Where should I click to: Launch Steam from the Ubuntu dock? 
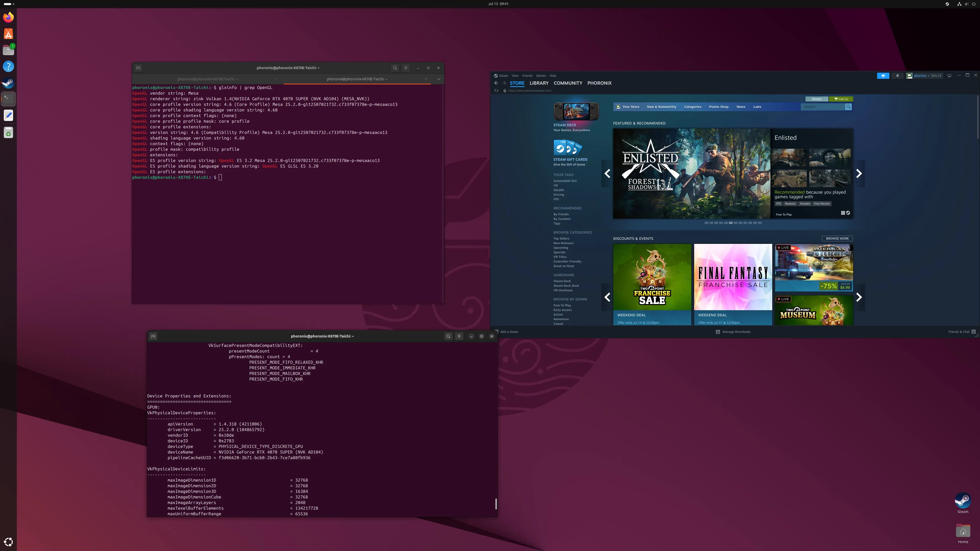click(x=8, y=82)
